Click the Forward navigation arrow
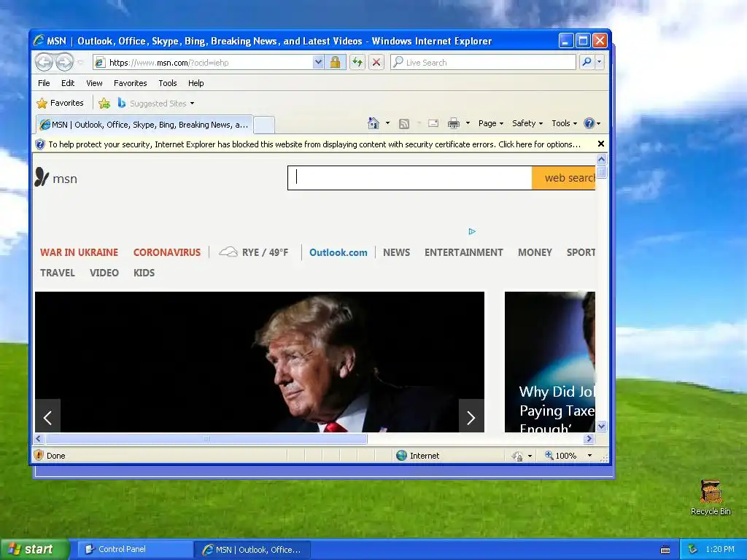The width and height of the screenshot is (747, 560). coord(64,62)
